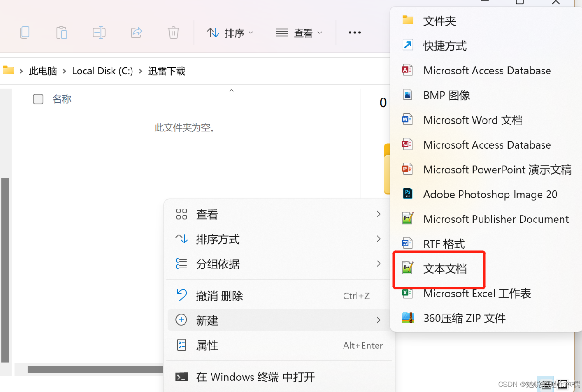Create a new 360压缩 ZIP 文件
The image size is (582, 392).
coord(485,318)
